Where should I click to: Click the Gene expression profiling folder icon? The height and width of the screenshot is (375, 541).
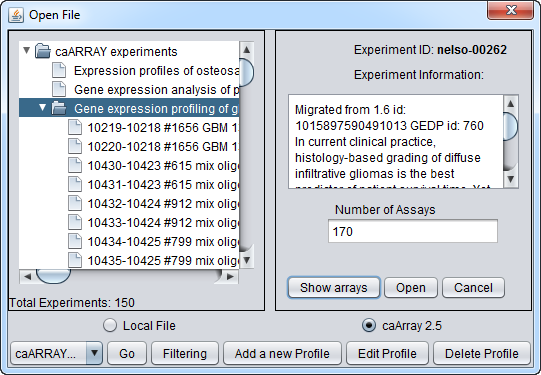pos(59,108)
